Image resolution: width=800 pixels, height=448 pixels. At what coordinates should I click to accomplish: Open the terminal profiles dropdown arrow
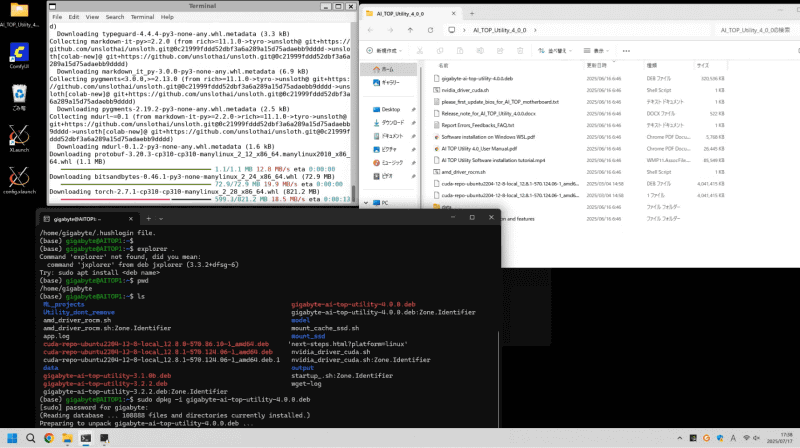point(161,218)
